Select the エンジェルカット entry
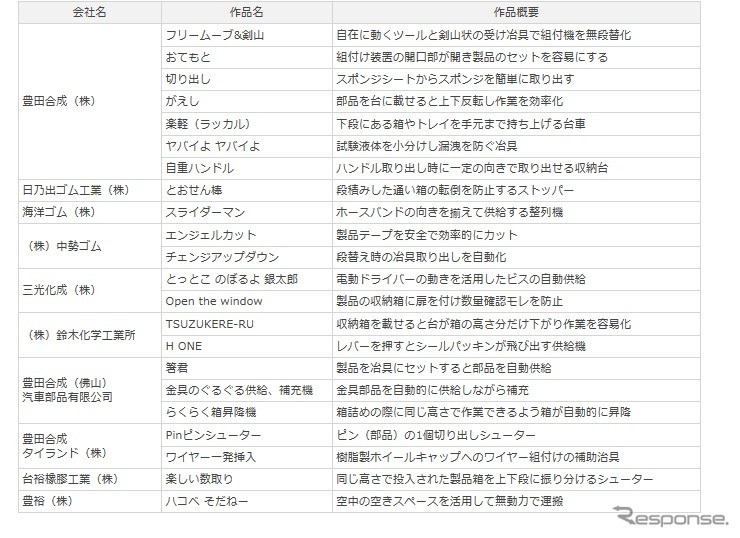The image size is (740, 538). pyautogui.click(x=208, y=234)
